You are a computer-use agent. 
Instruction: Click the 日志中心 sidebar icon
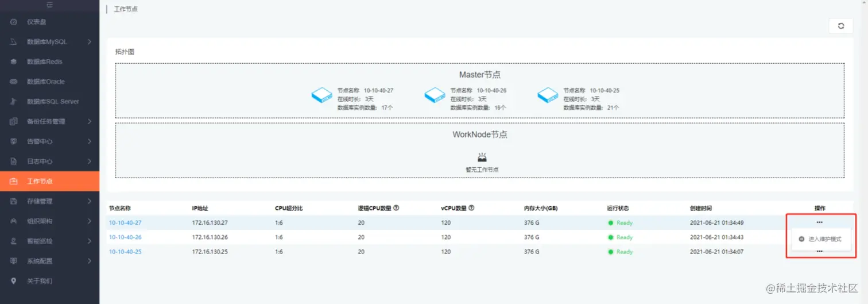(14, 161)
